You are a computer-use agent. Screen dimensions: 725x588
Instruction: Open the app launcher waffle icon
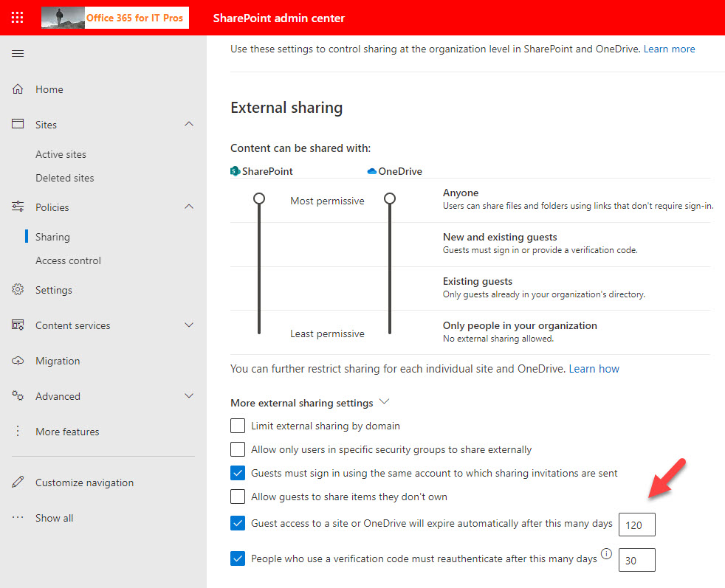[x=18, y=18]
